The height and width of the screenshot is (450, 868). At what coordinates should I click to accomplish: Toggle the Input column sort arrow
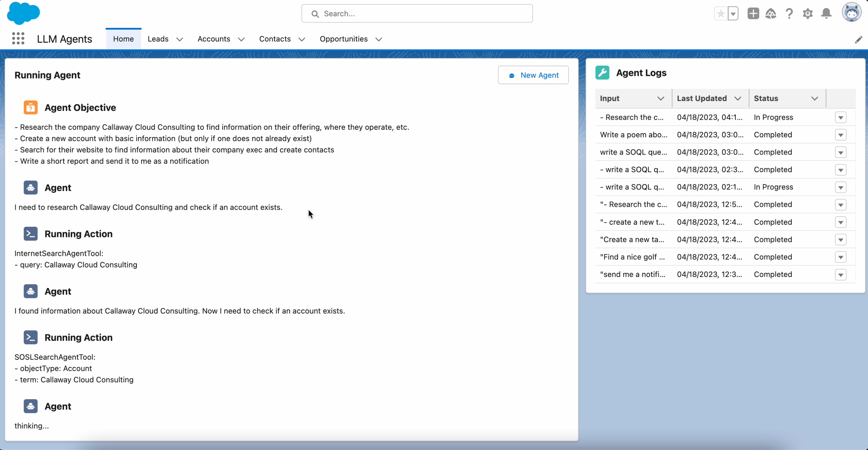coord(660,99)
